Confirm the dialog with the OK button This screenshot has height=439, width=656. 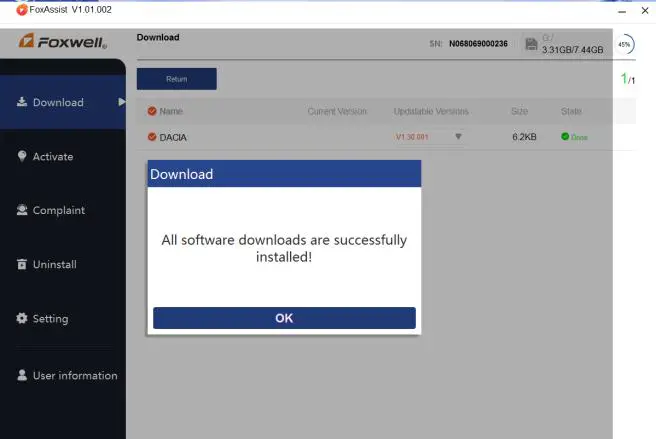[x=284, y=318]
